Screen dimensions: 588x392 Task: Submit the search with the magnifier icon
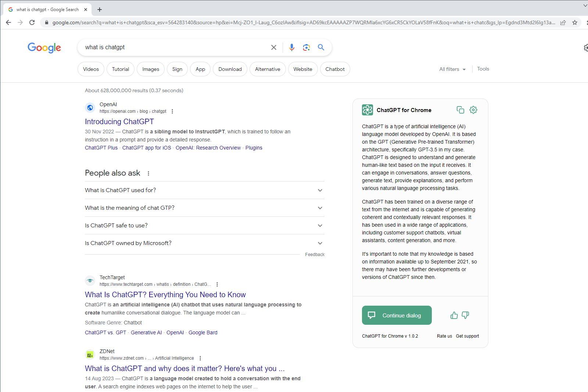point(321,47)
